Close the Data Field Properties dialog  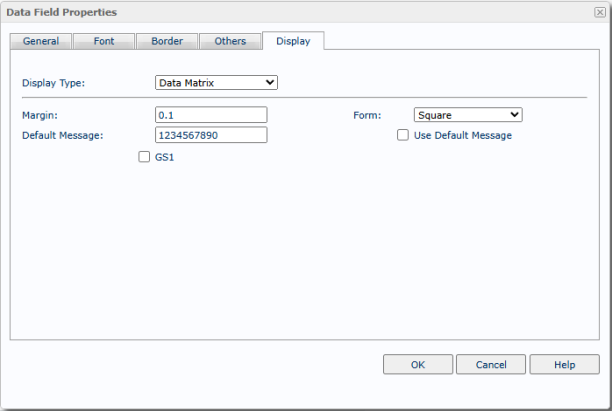click(600, 12)
